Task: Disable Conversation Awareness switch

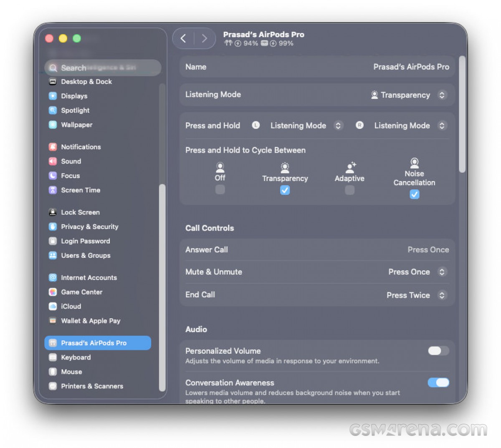Action: (x=438, y=383)
